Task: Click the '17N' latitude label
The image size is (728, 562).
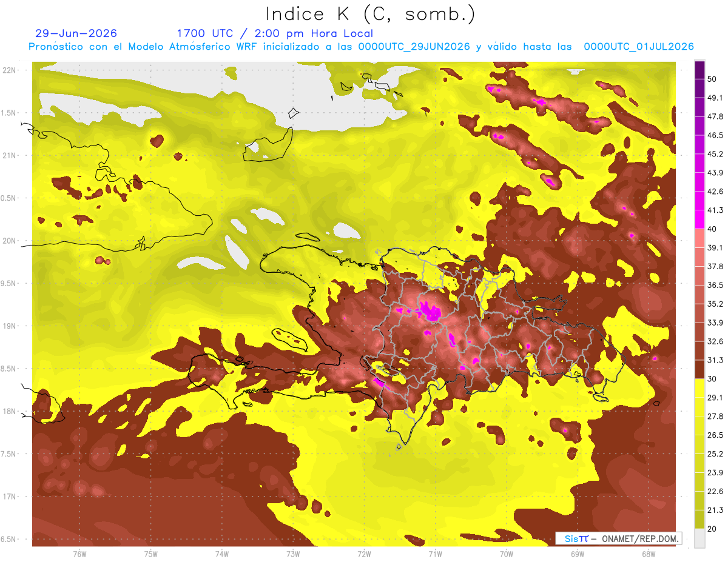Action: (x=10, y=497)
